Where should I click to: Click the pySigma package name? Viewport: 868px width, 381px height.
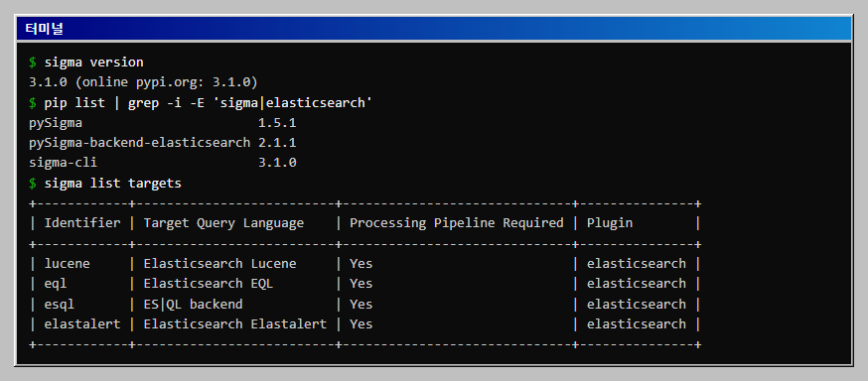pos(56,123)
